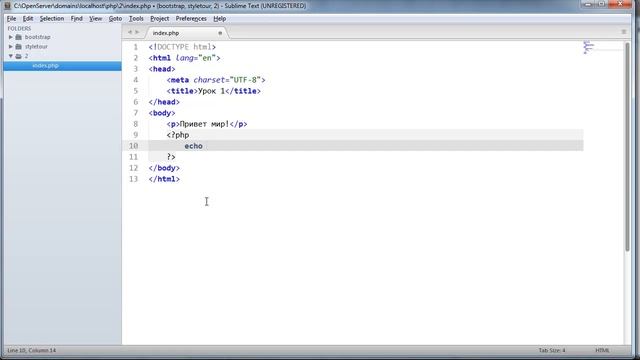Click the vertical scrollbar thumb
The height and width of the screenshot is (360, 640).
tap(627, 147)
